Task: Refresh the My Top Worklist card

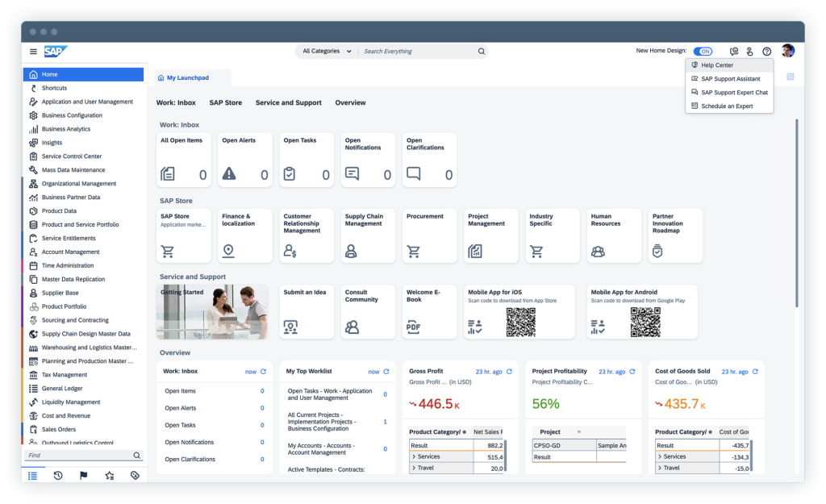Action: [x=386, y=372]
